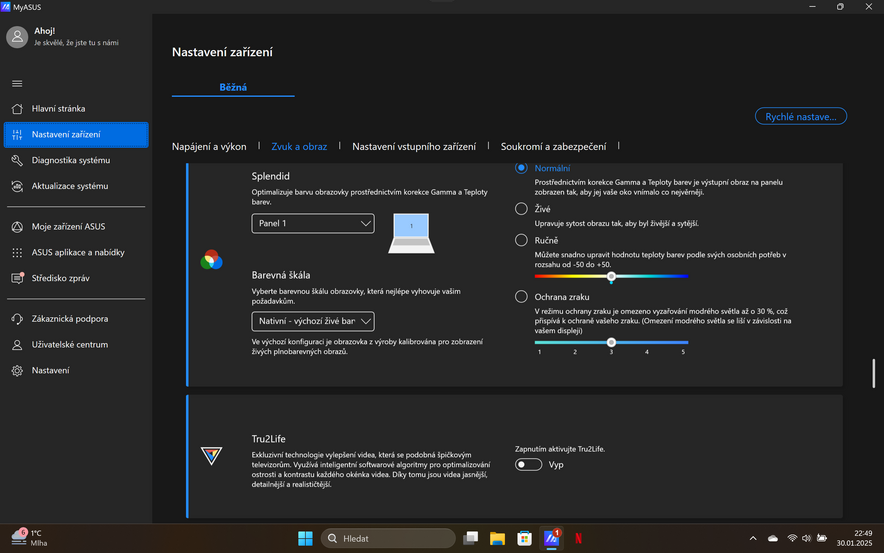Click the MyASUS taskbar icon
The height and width of the screenshot is (553, 884).
(551, 538)
